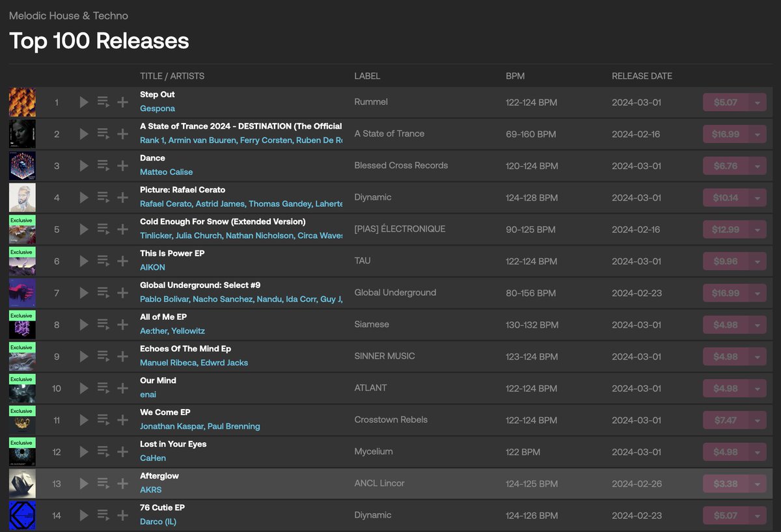This screenshot has height=532, width=781.
Task: Click the queue icon for We Come EP
Action: tap(103, 419)
